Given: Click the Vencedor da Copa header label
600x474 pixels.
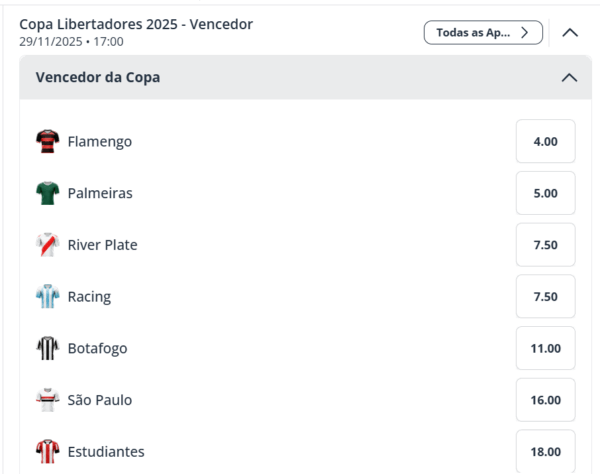Looking at the screenshot, I should point(98,77).
